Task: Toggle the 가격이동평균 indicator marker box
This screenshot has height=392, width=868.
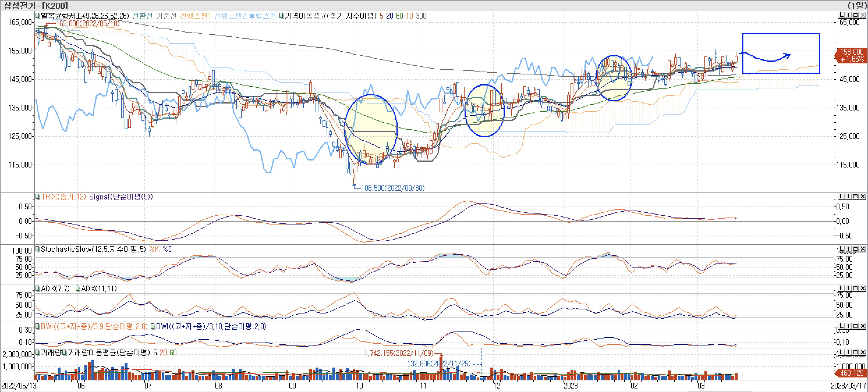Action: (281, 15)
